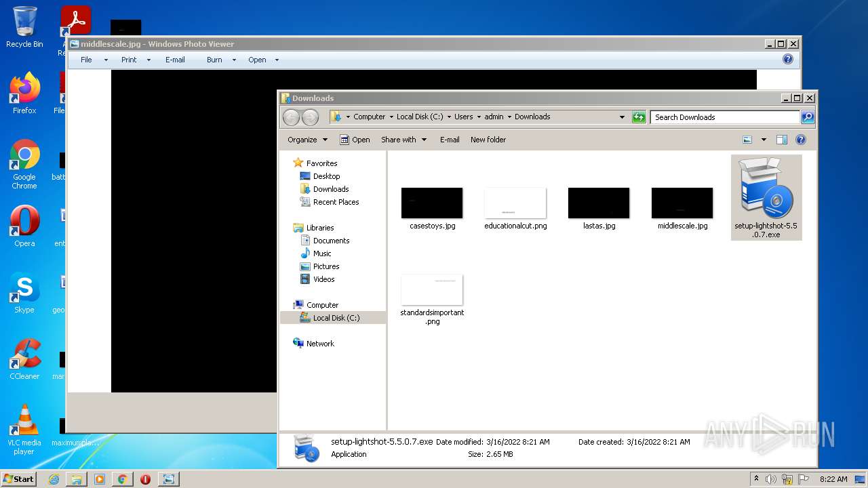Open Internet Explorer from the taskbar
This screenshot has height=488, width=868.
point(54,479)
